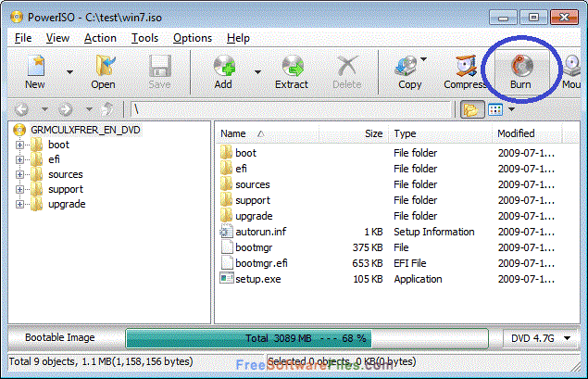
Task: Expand the efi folder in tree
Action: pos(19,160)
